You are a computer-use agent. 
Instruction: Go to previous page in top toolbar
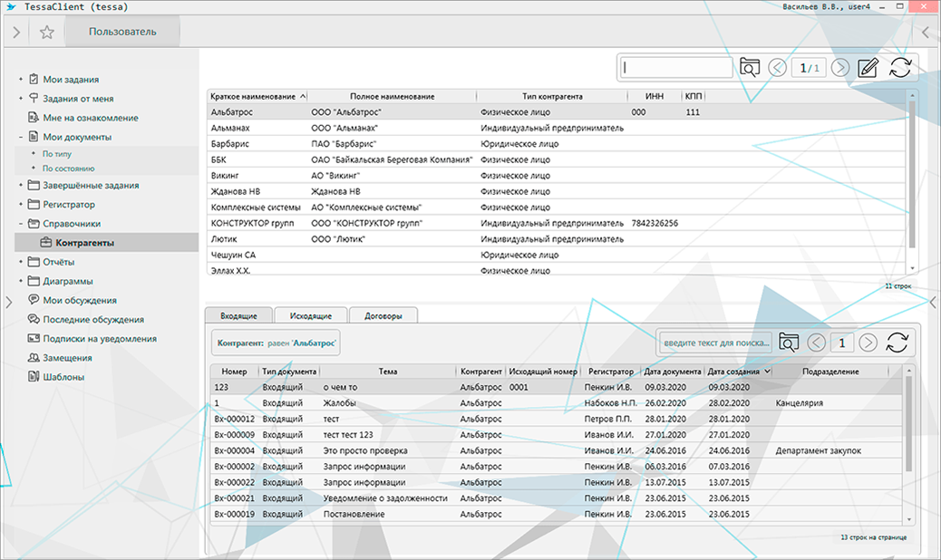click(777, 68)
